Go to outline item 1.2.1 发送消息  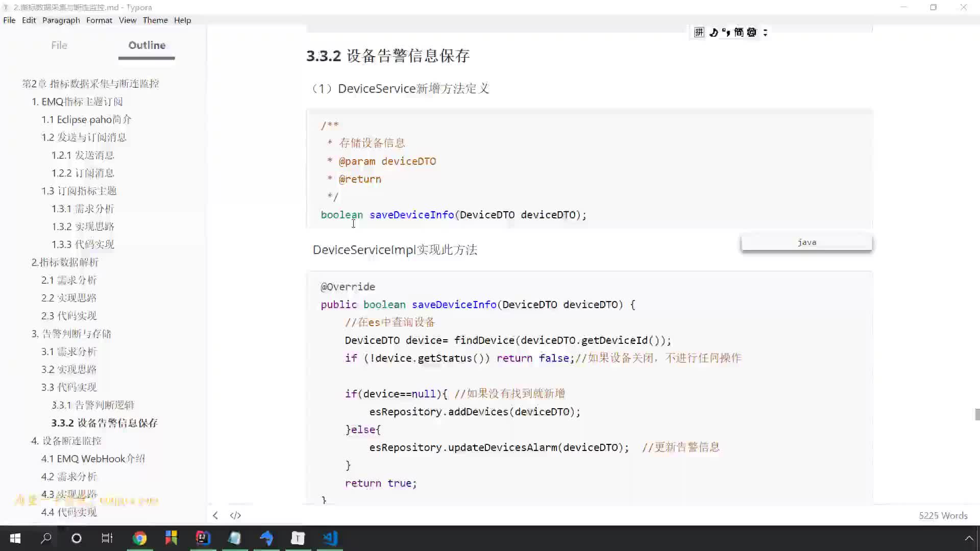click(x=83, y=155)
